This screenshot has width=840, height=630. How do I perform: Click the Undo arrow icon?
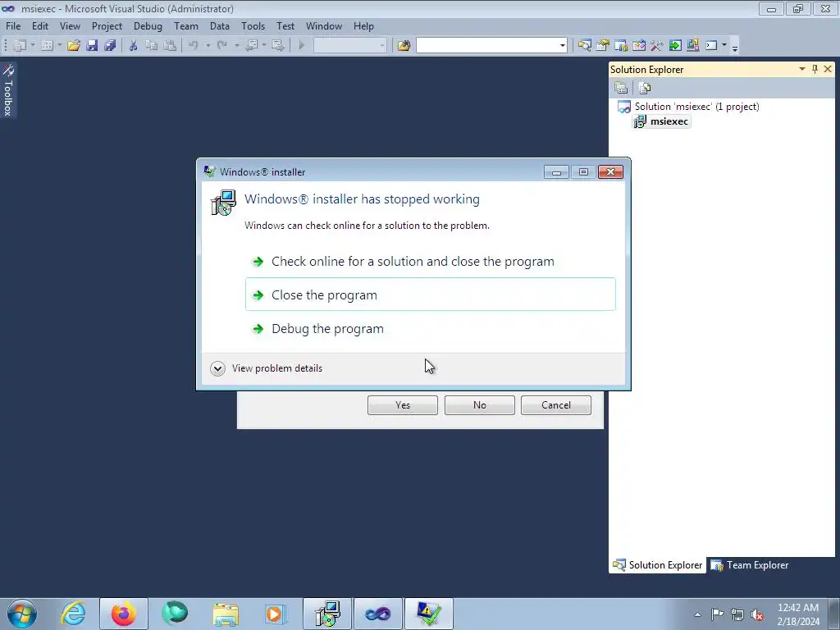click(194, 46)
